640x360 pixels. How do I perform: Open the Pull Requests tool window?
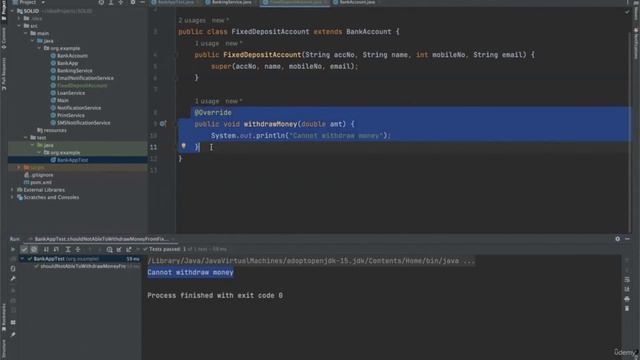click(x=4, y=73)
